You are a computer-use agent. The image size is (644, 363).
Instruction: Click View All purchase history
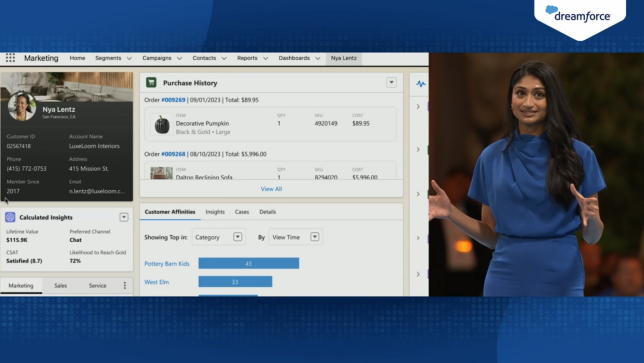point(271,189)
